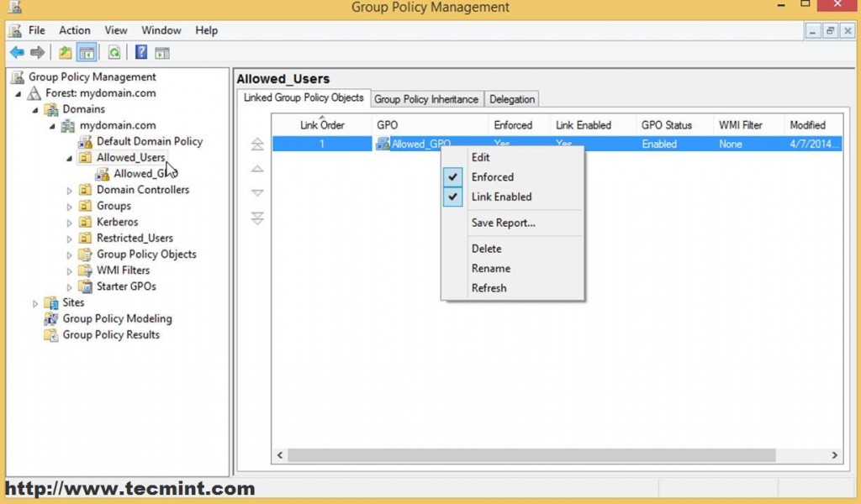Expand the Domain Controllers tree node
Image resolution: width=861 pixels, height=504 pixels.
69,190
